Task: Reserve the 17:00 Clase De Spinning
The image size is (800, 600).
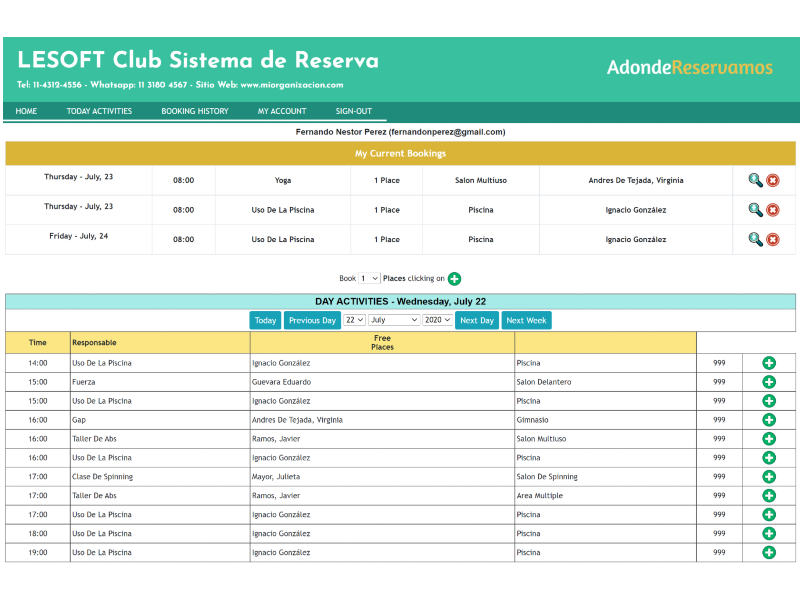Action: point(769,477)
